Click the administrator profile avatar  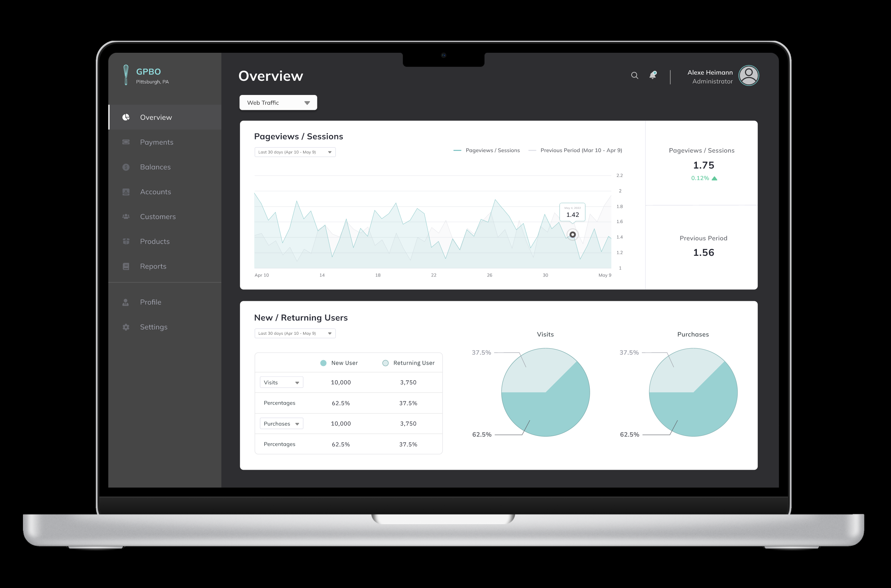[748, 74]
